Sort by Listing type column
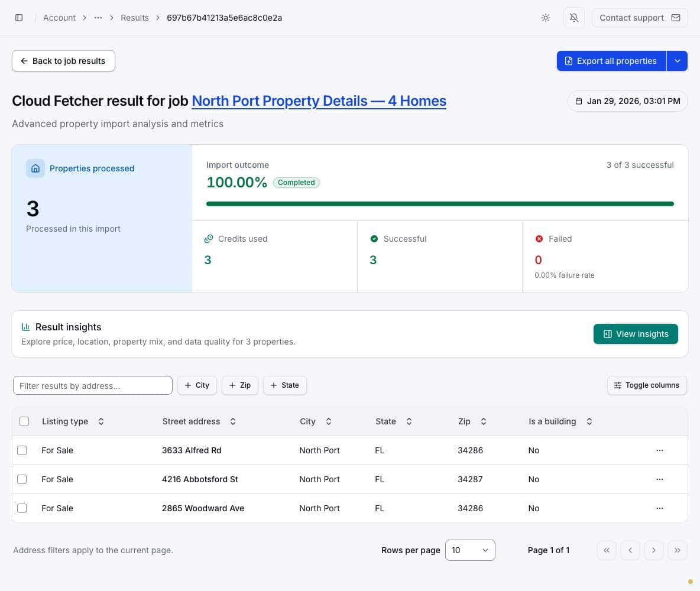The height and width of the screenshot is (591, 700). coord(73,421)
